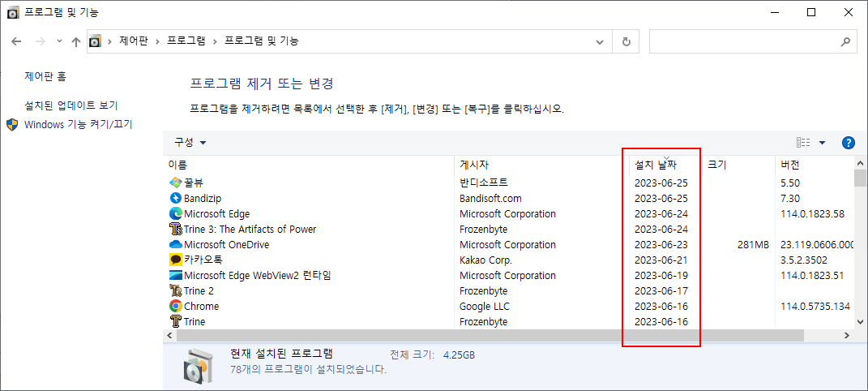Click the Trine 2 program icon
Image resolution: width=868 pixels, height=391 pixels.
[x=176, y=290]
